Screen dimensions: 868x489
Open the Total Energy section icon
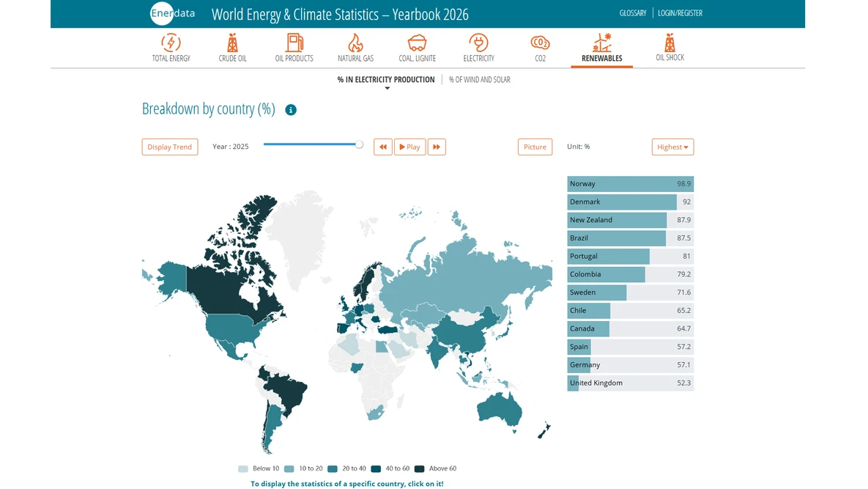[x=171, y=43]
